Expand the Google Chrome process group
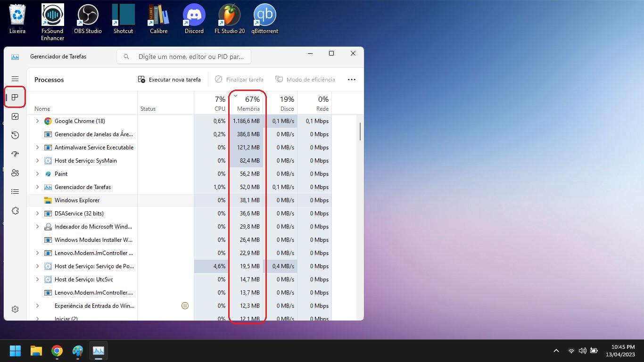This screenshot has width=644, height=362. coord(37,121)
